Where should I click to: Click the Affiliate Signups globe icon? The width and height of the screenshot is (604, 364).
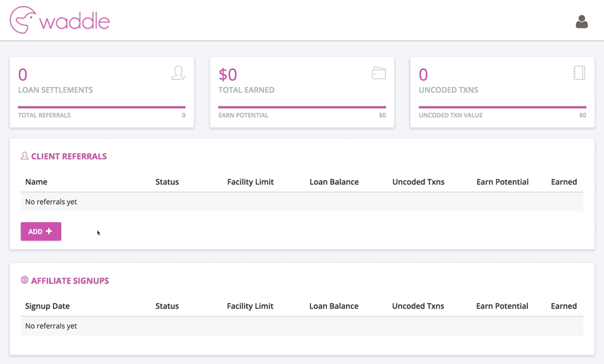(25, 280)
